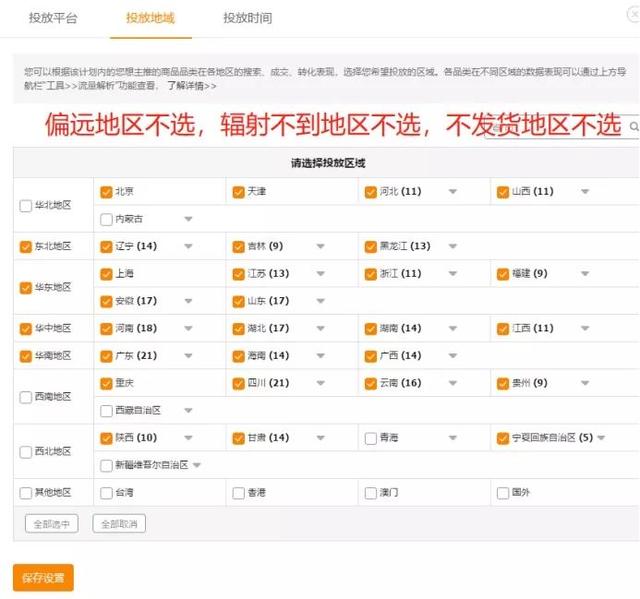The width and height of the screenshot is (640, 599).
Task: Check the 内蒙古 checkbox
Action: (x=106, y=219)
